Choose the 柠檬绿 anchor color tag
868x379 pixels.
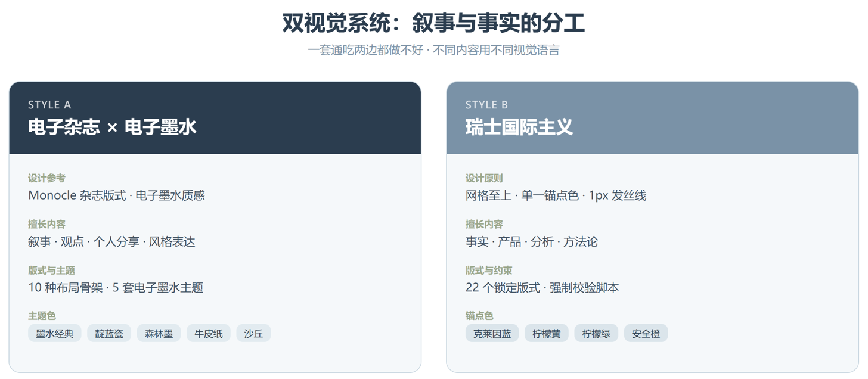pos(597,334)
